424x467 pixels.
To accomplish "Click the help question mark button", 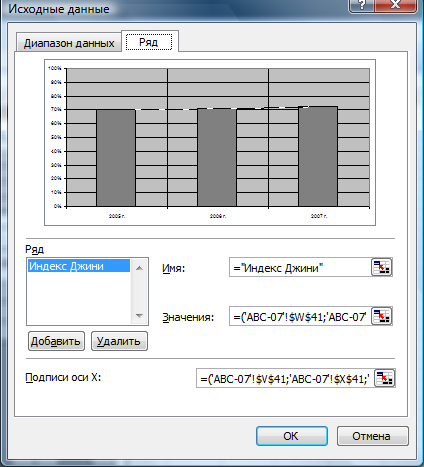I will (x=362, y=5).
